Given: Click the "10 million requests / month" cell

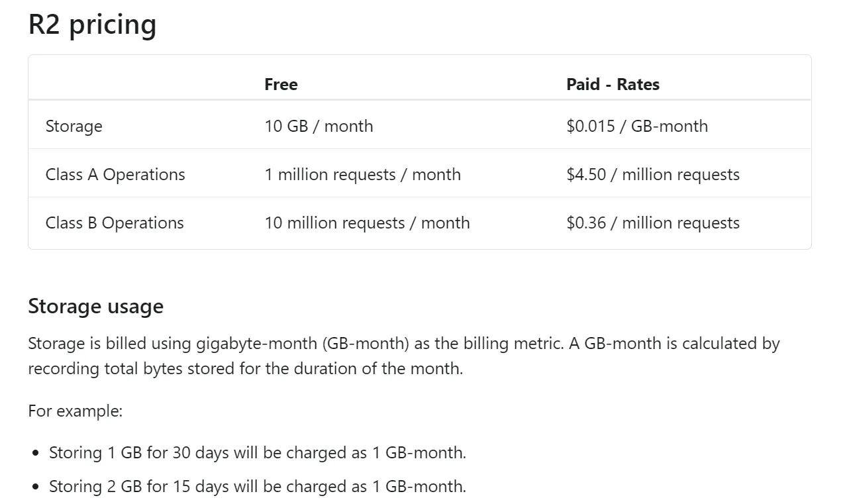Looking at the screenshot, I should 367,223.
